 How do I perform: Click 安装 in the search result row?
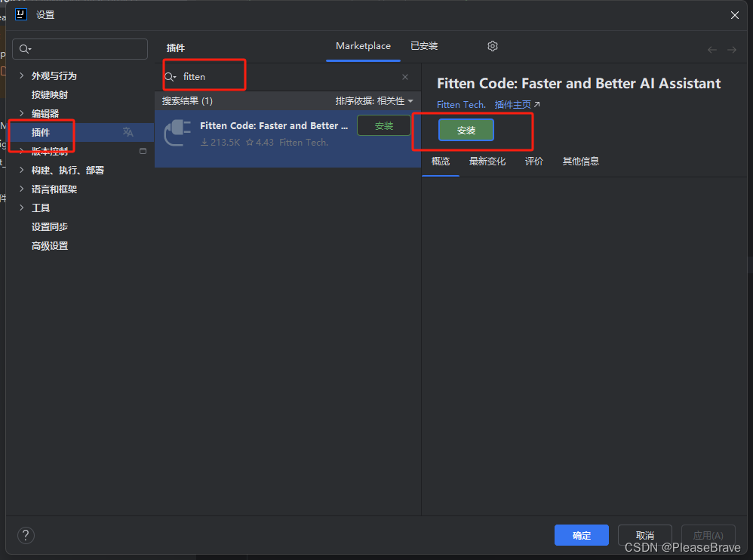(x=384, y=126)
